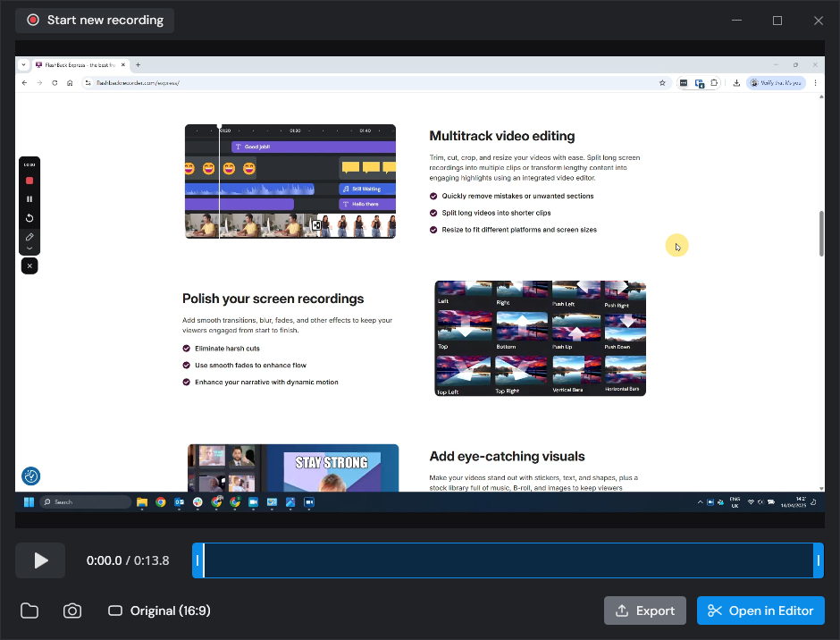Viewport: 840px width, 640px height.
Task: Click the right trim handle on the timeline
Action: click(818, 560)
